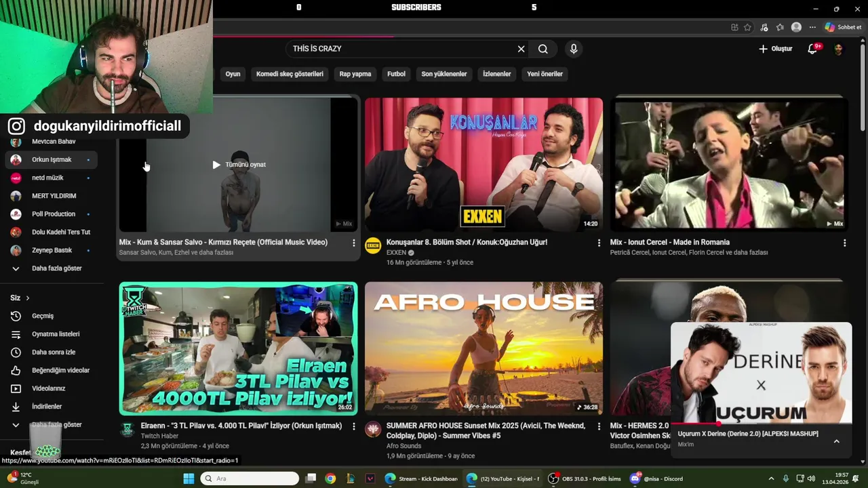Screen dimensions: 868x488
Task: Switch to OBS 31.0.3 taskbar window
Action: (585, 479)
